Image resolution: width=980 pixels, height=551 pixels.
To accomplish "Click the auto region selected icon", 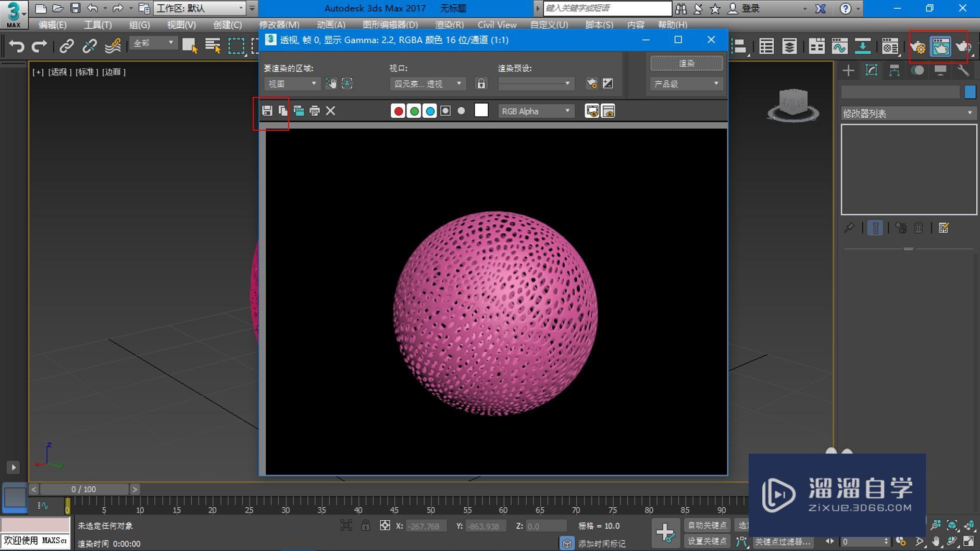I will coord(347,83).
